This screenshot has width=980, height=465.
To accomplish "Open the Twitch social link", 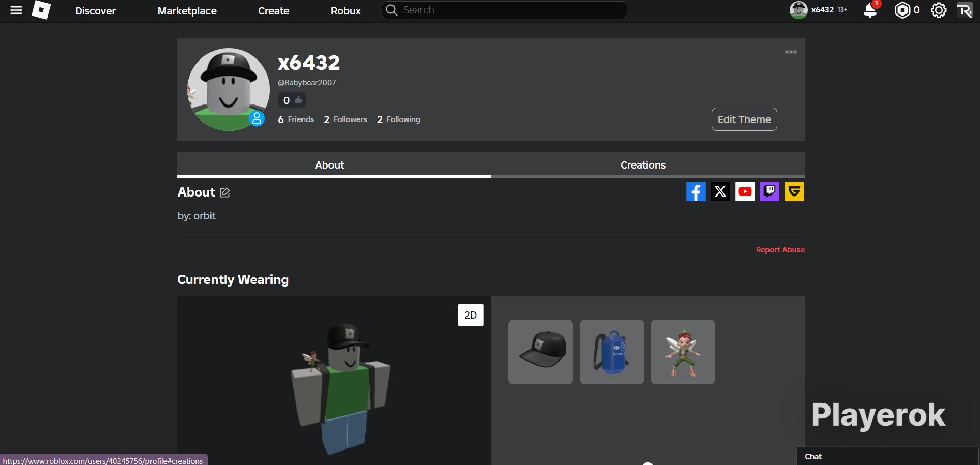I will 770,191.
